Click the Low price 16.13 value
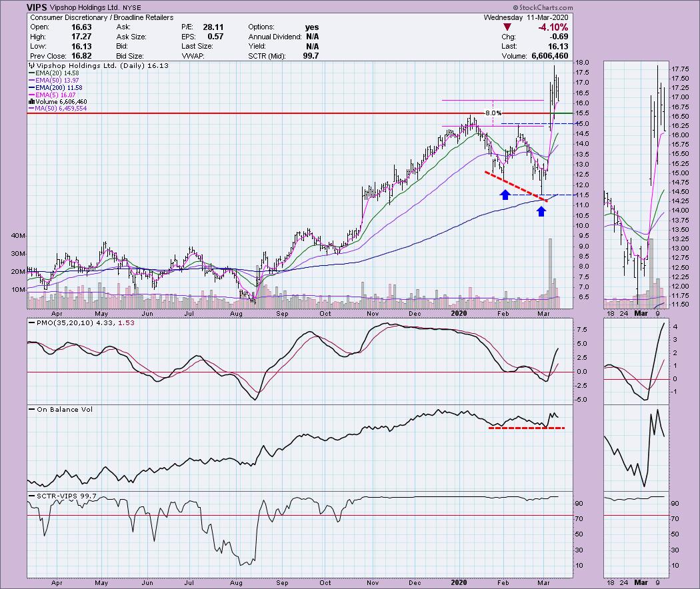Viewport: 700px width, 589px height. [81, 47]
